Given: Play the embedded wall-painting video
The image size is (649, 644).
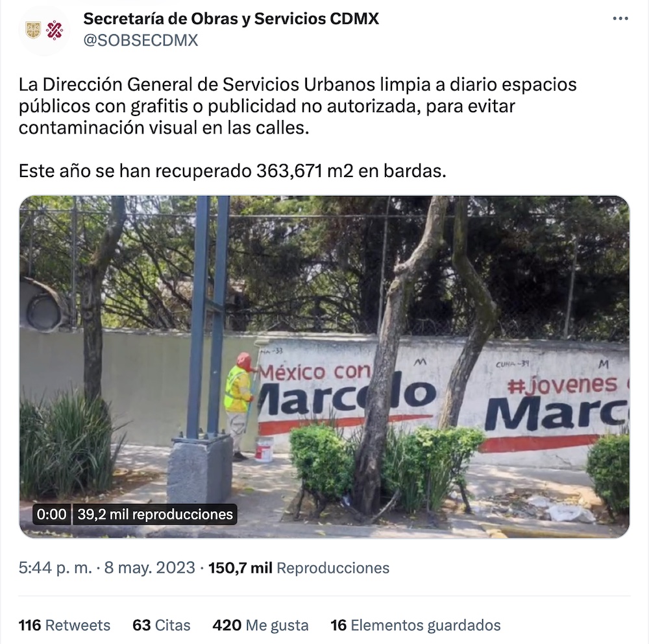Looking at the screenshot, I should [x=324, y=367].
